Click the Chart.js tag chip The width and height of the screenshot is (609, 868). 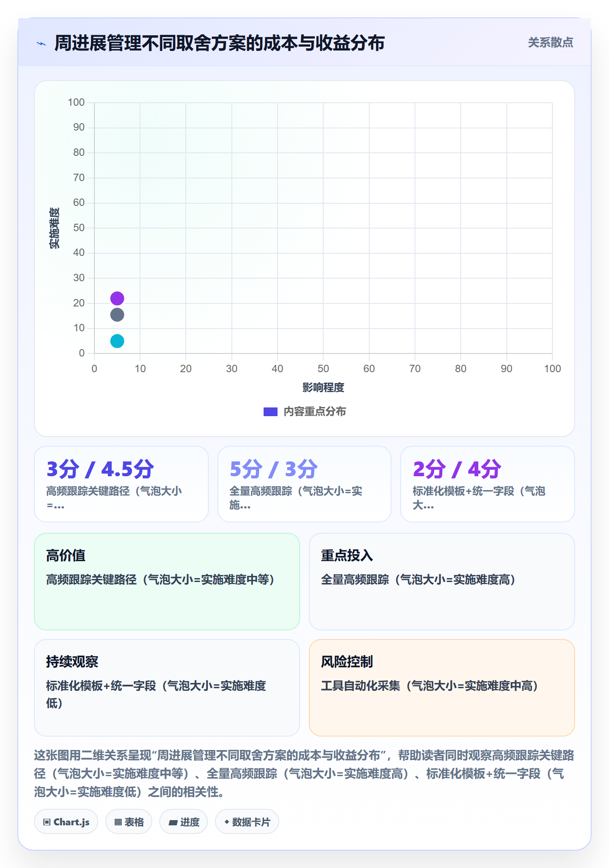66,821
